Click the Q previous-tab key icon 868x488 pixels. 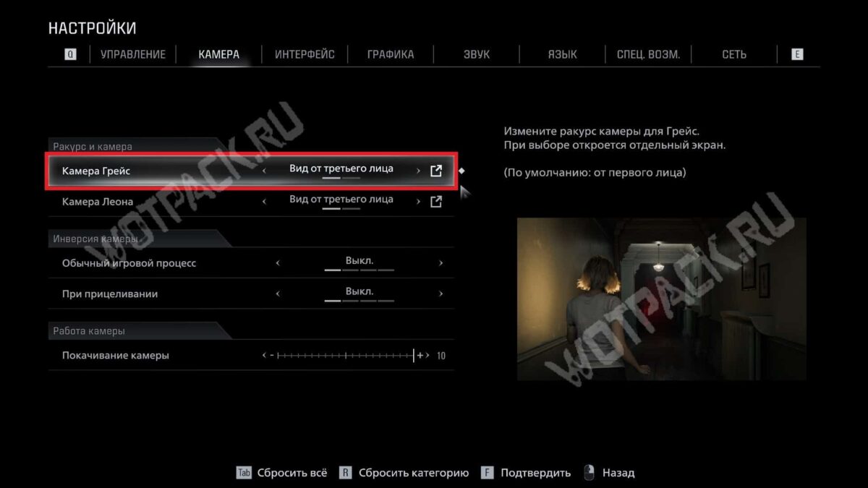[70, 54]
